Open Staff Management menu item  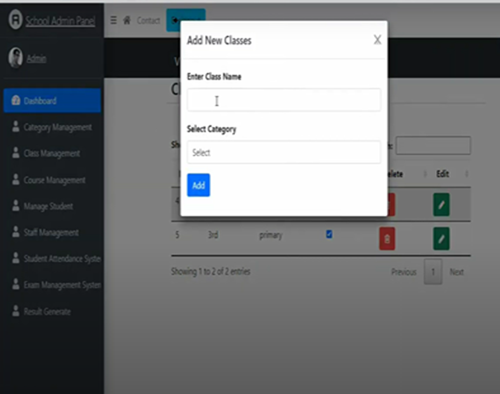[52, 232]
